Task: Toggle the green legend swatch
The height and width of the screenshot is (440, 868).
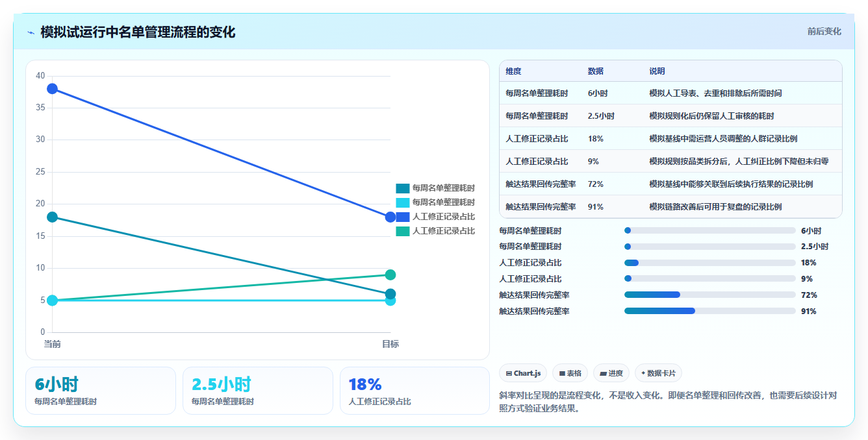Action: click(403, 231)
